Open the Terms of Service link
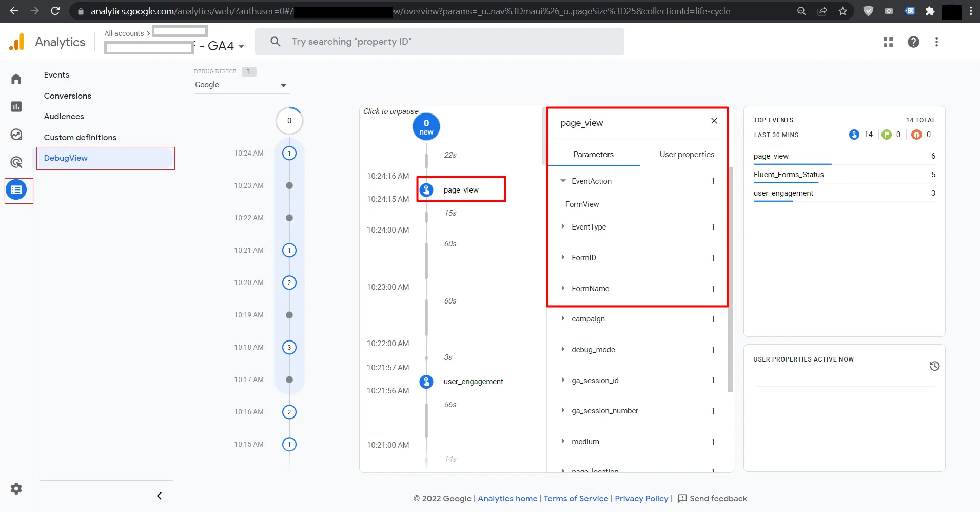Image resolution: width=980 pixels, height=512 pixels. [x=576, y=498]
